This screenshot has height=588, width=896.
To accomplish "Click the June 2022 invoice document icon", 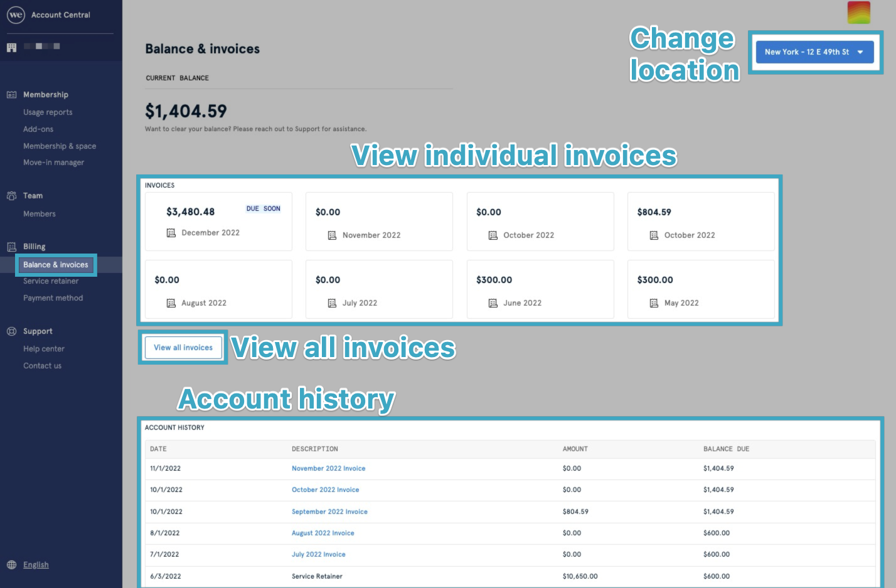I will [x=493, y=303].
